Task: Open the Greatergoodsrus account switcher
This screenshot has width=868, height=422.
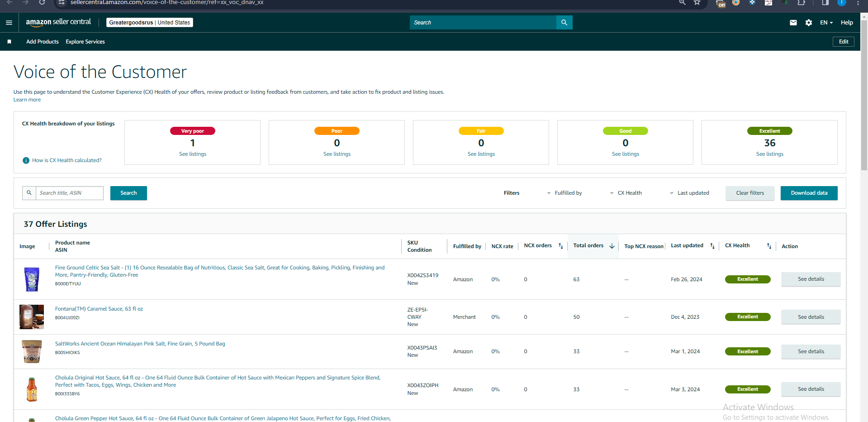Action: [150, 23]
